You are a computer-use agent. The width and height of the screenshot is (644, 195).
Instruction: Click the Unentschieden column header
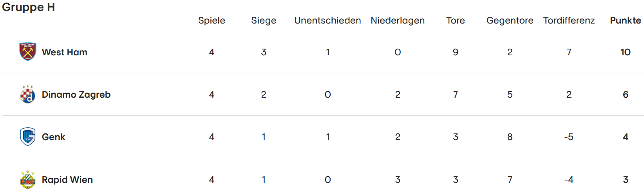click(328, 20)
